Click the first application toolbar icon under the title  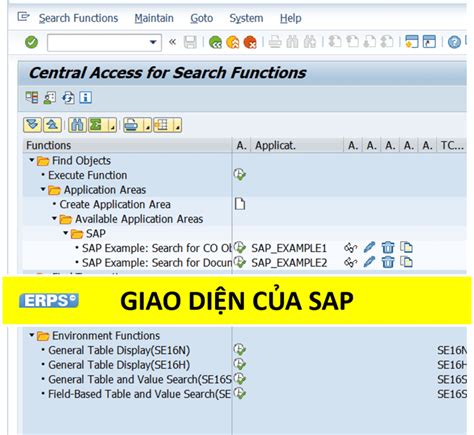[32, 98]
